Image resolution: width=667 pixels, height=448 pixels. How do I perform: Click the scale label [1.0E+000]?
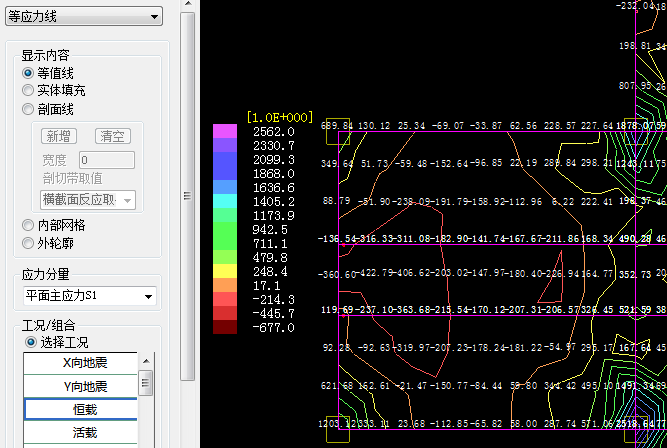pos(280,117)
